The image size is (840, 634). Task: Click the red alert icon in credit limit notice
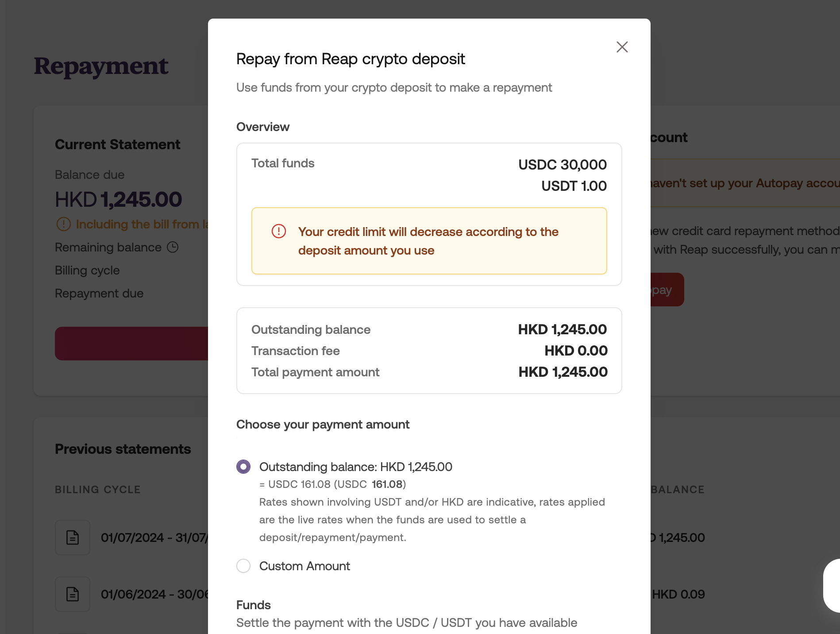(279, 231)
